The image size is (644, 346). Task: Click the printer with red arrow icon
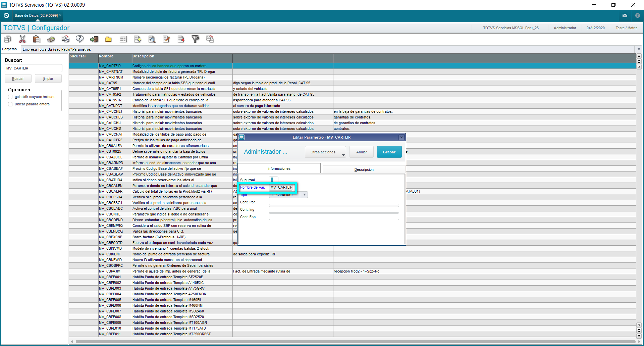point(65,39)
